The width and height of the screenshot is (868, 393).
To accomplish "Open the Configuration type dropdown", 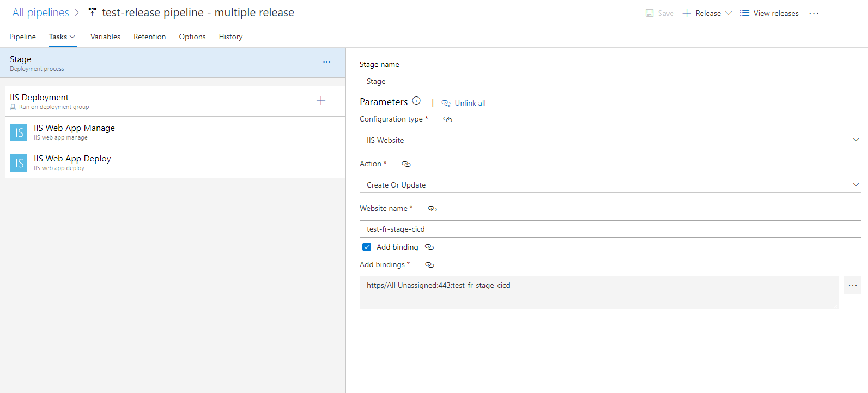I will coord(610,140).
